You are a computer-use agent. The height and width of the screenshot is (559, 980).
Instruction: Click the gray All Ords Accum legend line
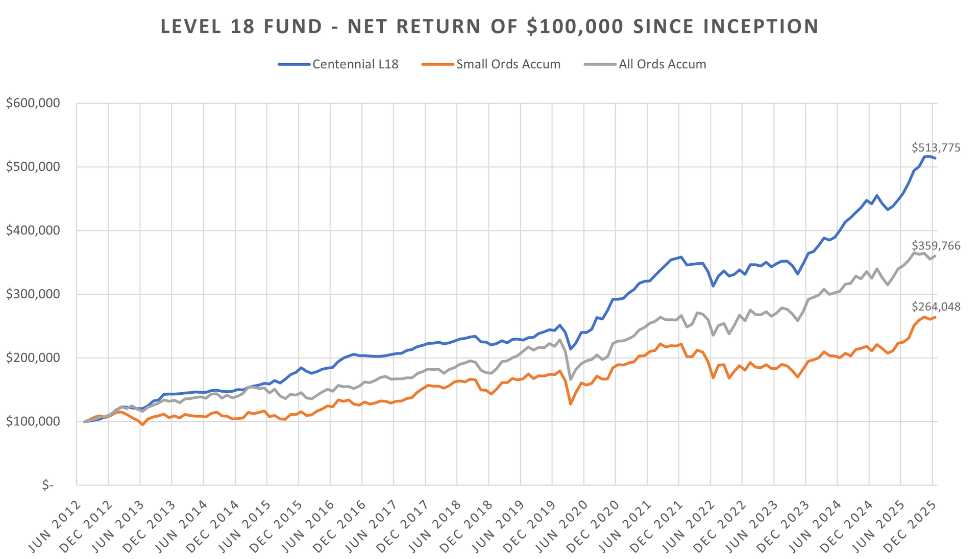(x=600, y=65)
